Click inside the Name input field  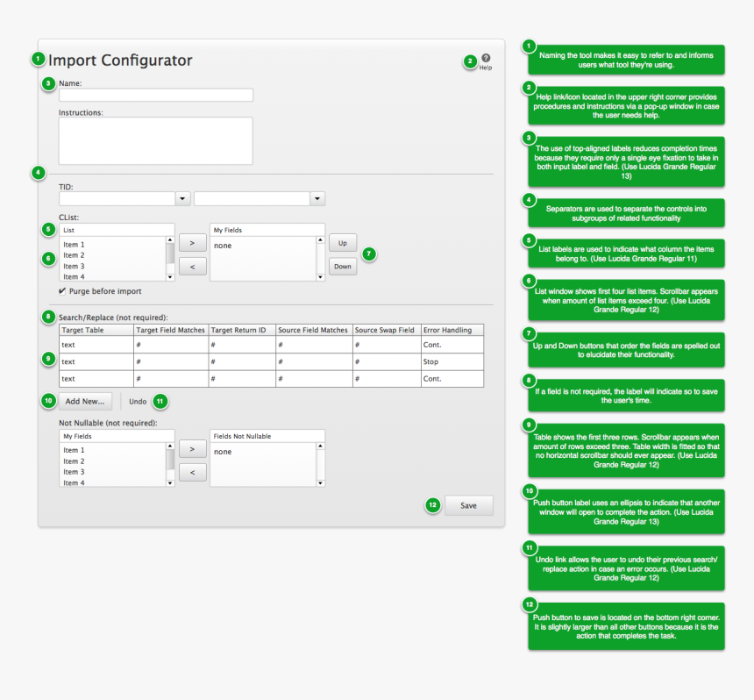click(155, 95)
